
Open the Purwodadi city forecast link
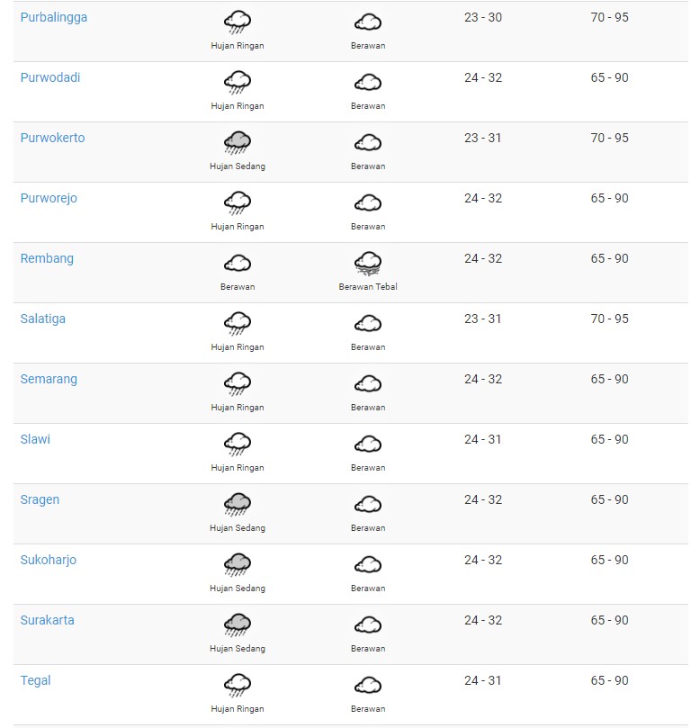(x=50, y=77)
